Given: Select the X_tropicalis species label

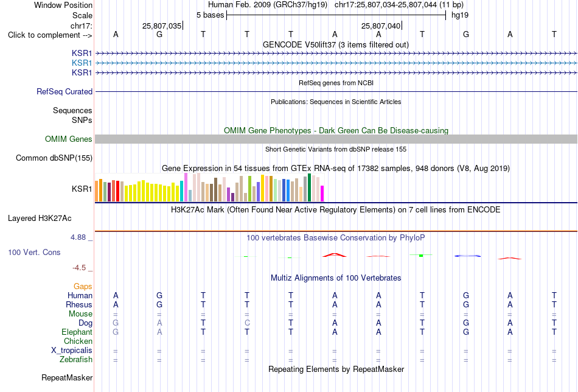Looking at the screenshot, I should click(72, 351).
